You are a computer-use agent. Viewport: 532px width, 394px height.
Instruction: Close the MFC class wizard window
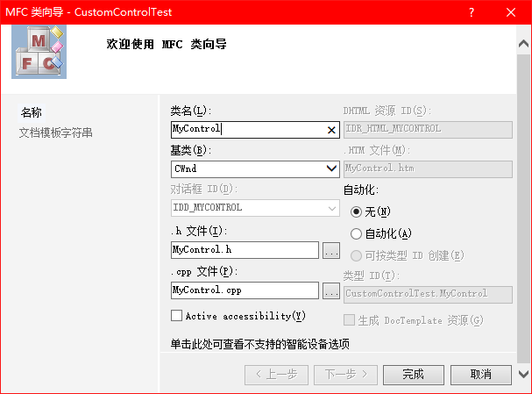point(512,11)
